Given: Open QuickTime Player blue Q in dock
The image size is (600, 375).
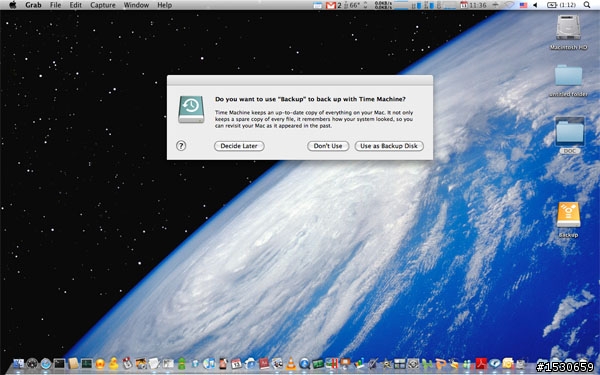Looking at the screenshot, I should 305,364.
